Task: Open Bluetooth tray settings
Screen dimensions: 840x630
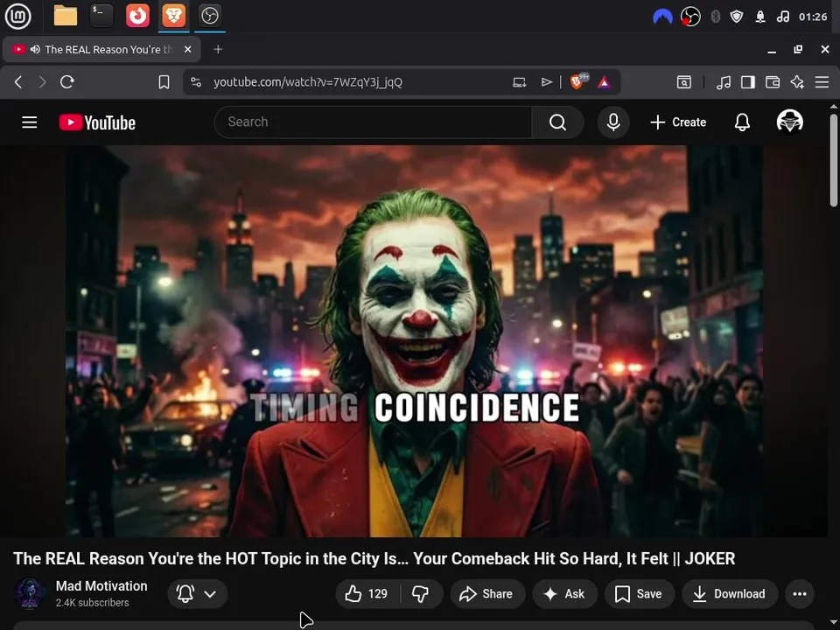Action: 715,17
